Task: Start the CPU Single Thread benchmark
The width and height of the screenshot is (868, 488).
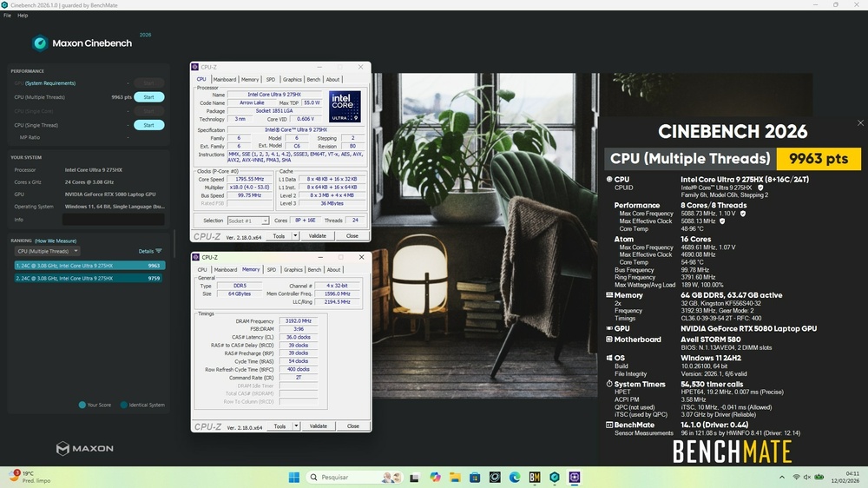Action: pyautogui.click(x=148, y=125)
